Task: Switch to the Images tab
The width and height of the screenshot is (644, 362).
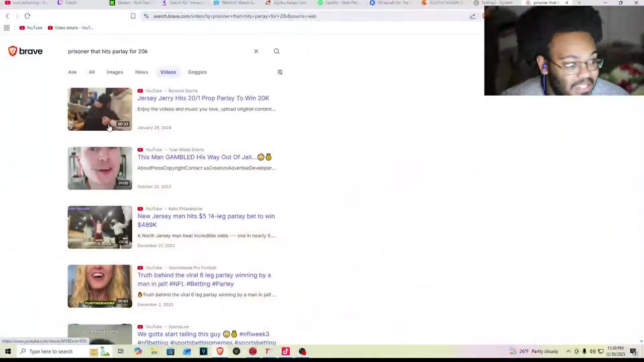Action: pyautogui.click(x=115, y=72)
